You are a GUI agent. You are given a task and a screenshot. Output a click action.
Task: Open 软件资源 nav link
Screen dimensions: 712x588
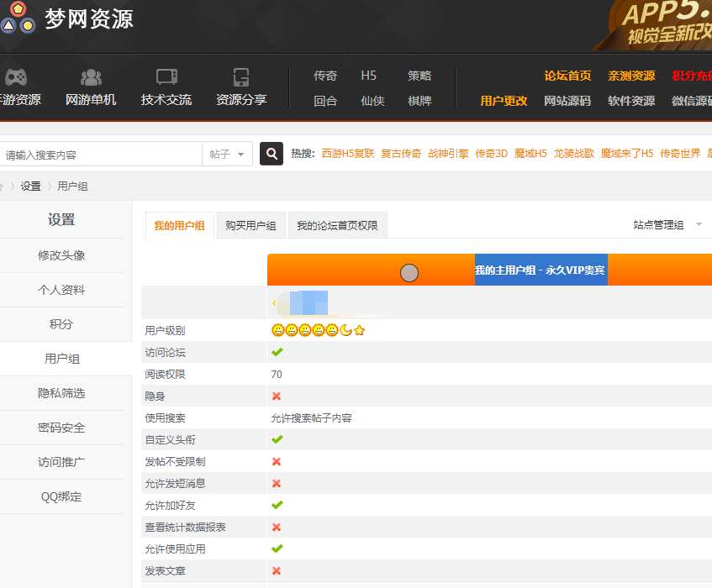[x=631, y=101]
